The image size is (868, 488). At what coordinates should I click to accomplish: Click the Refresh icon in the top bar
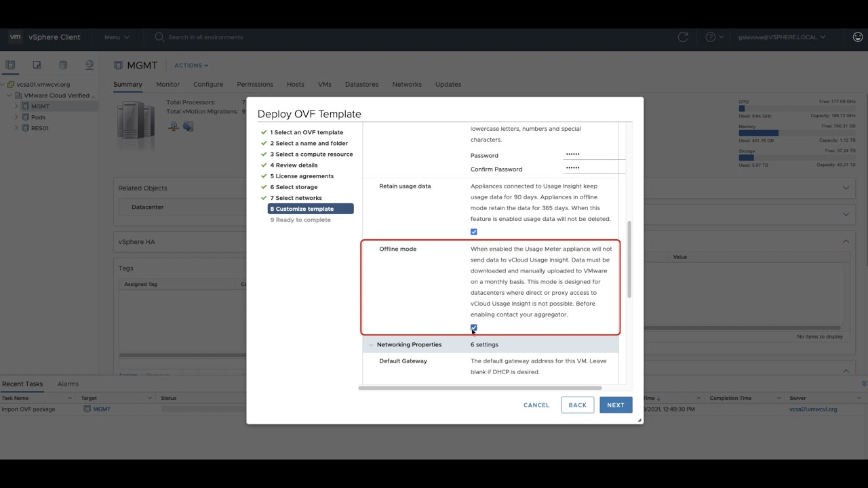pos(683,37)
